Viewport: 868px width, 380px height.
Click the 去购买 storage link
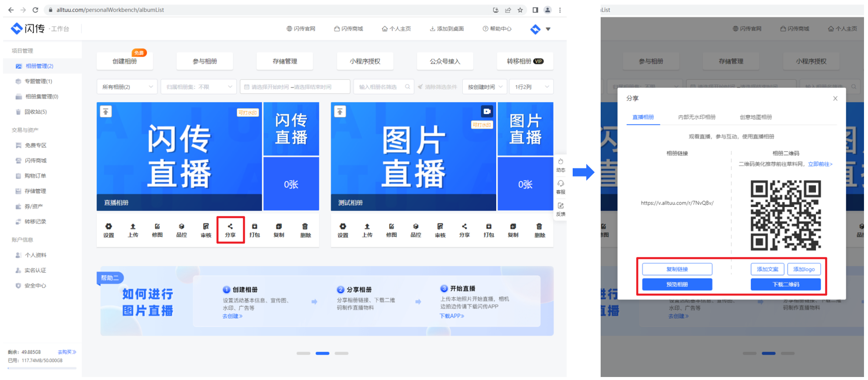click(66, 352)
